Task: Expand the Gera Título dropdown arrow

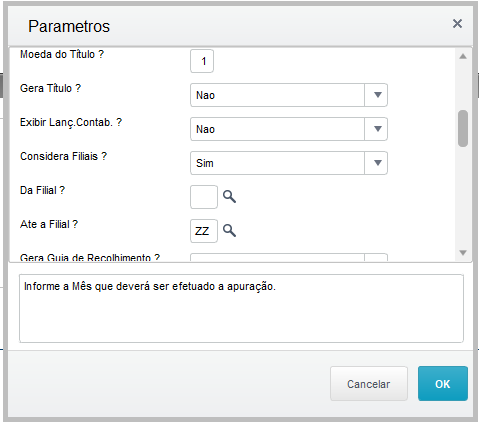Action: [x=376, y=95]
